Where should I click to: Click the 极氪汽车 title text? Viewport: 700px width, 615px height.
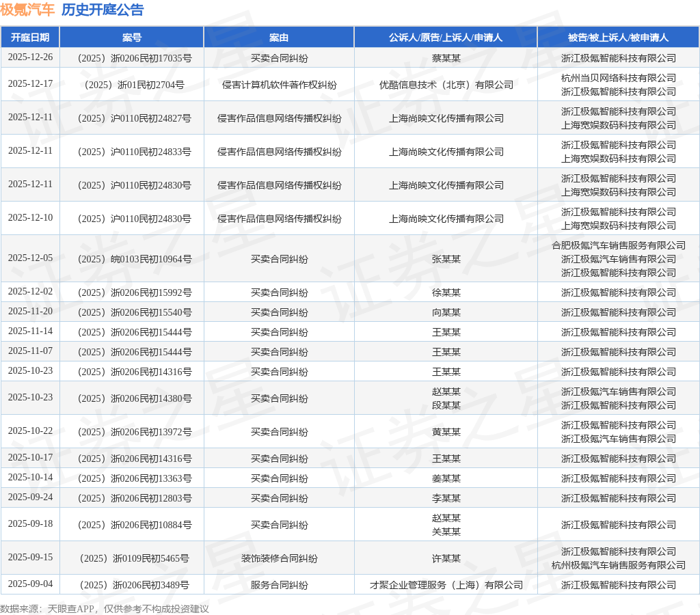coord(27,10)
